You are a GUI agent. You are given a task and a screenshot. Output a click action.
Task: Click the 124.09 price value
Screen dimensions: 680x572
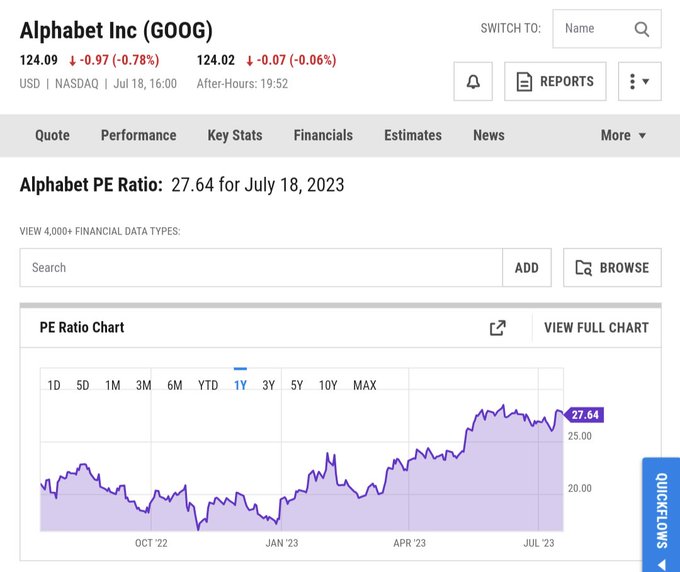click(39, 60)
